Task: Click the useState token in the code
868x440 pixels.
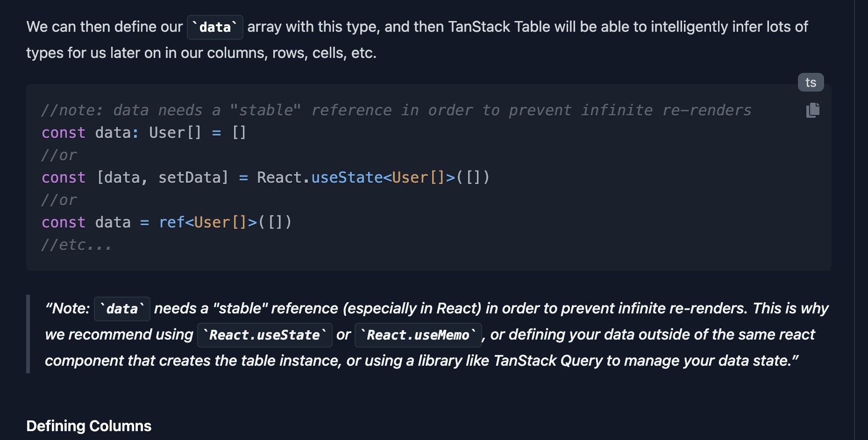Action: pyautogui.click(x=347, y=177)
